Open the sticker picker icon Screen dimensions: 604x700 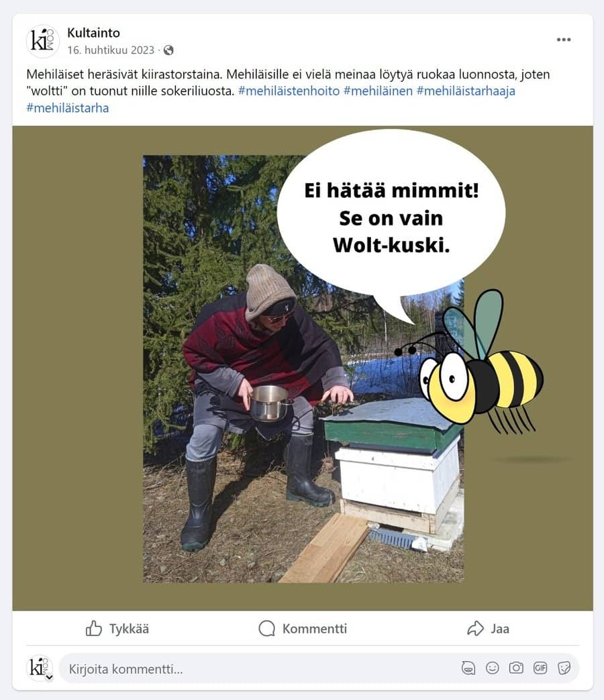(x=564, y=668)
